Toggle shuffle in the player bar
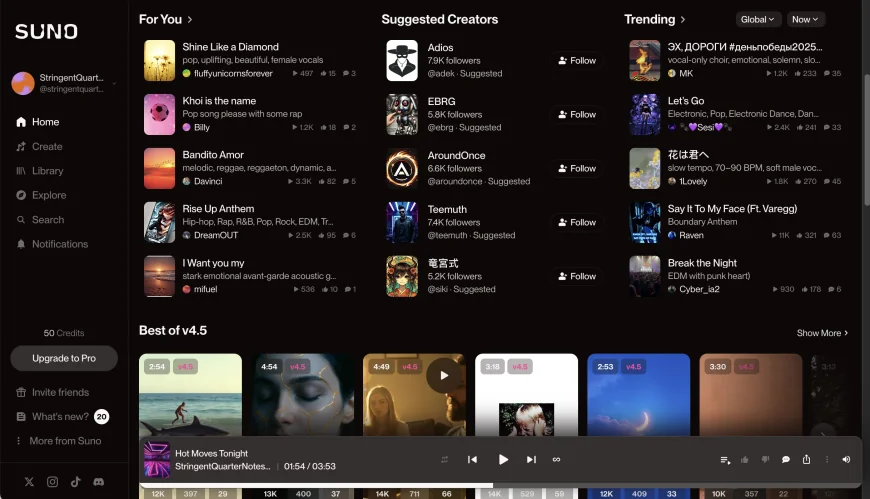870x499 pixels. tap(444, 460)
